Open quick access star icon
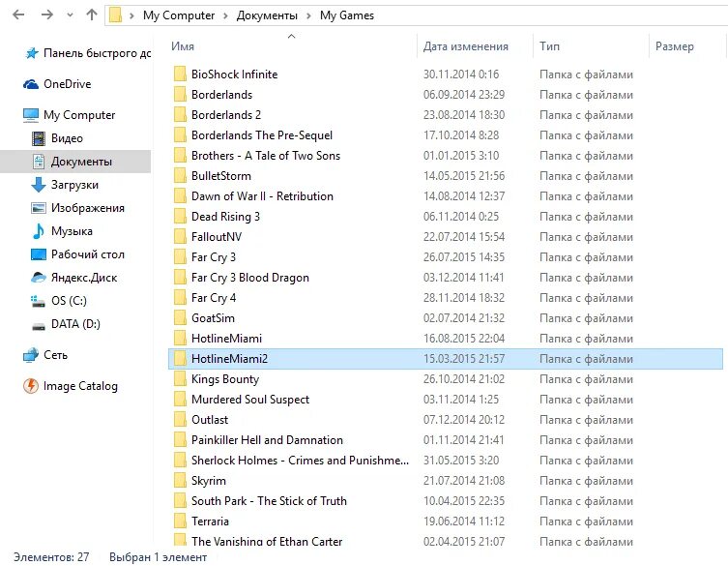728x566 pixels. pos(31,53)
